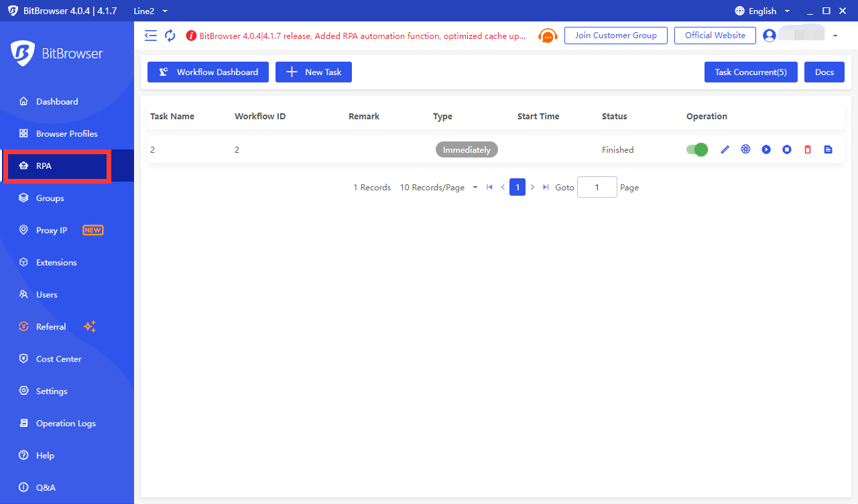Open Users in the sidebar
Image resolution: width=858 pixels, height=504 pixels.
coord(67,295)
